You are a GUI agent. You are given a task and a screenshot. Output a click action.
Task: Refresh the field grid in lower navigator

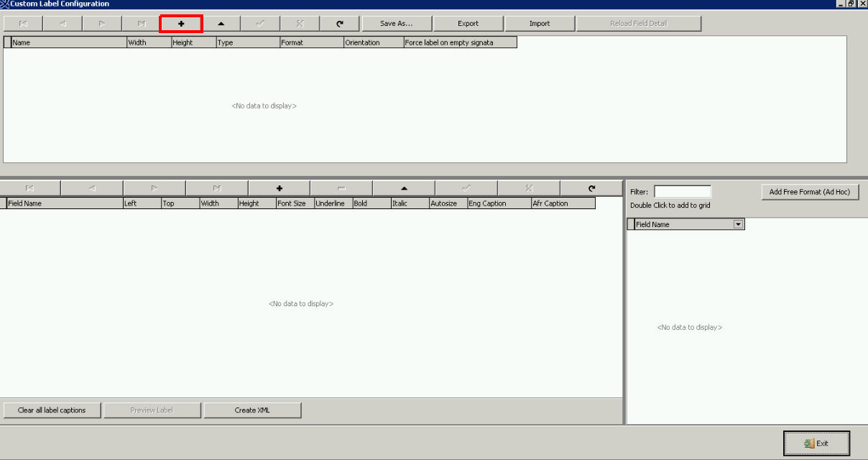point(591,188)
